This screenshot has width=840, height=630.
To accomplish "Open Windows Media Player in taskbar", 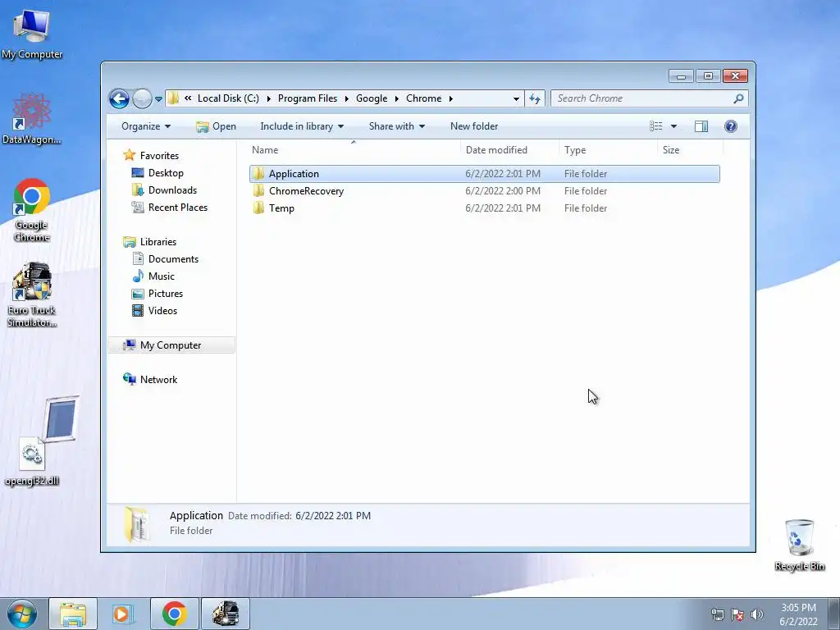I will click(x=124, y=614).
